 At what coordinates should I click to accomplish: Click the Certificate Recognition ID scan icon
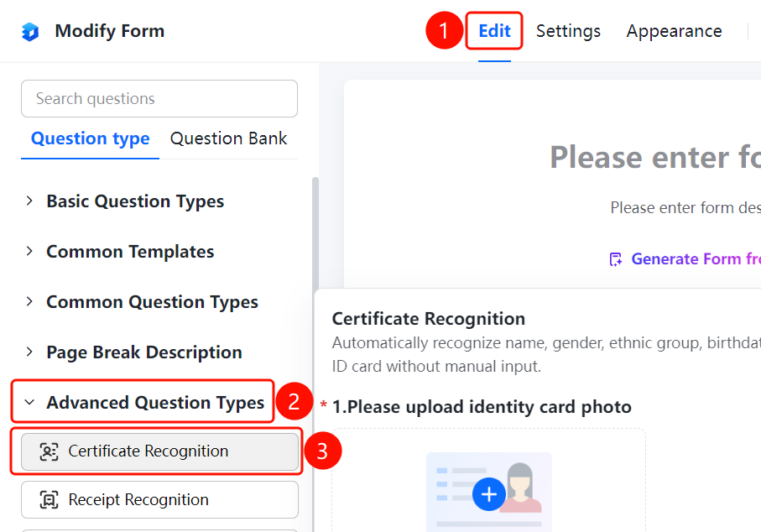(x=49, y=451)
